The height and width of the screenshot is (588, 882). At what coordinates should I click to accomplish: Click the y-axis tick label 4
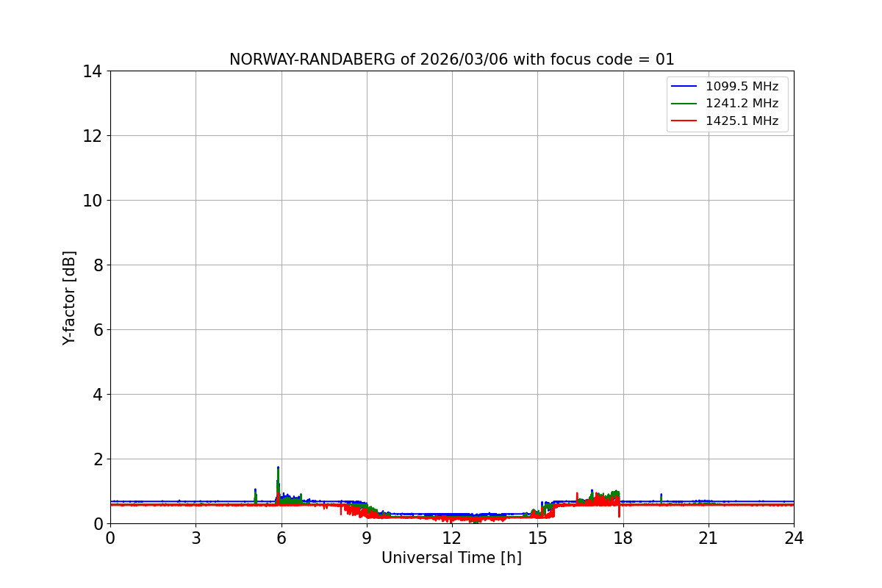tap(97, 395)
